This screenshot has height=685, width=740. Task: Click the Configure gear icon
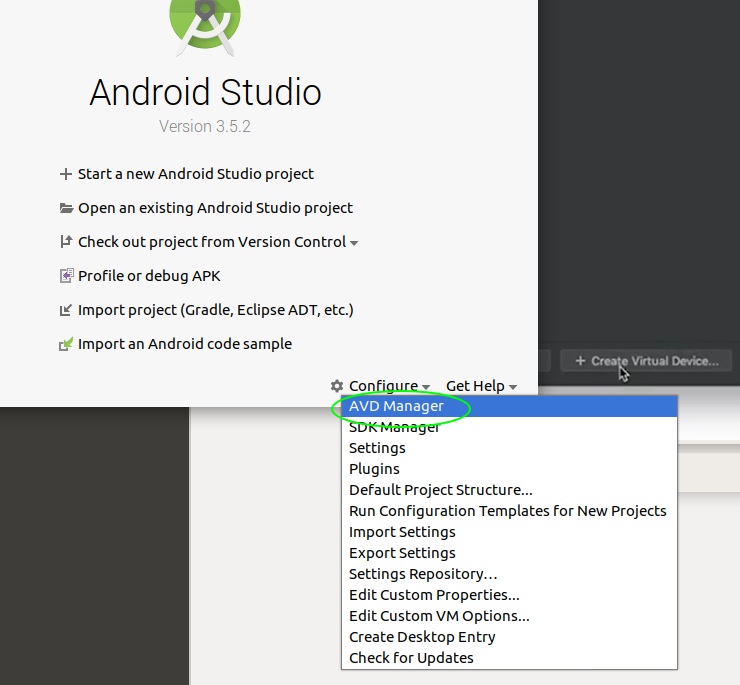[x=337, y=386]
